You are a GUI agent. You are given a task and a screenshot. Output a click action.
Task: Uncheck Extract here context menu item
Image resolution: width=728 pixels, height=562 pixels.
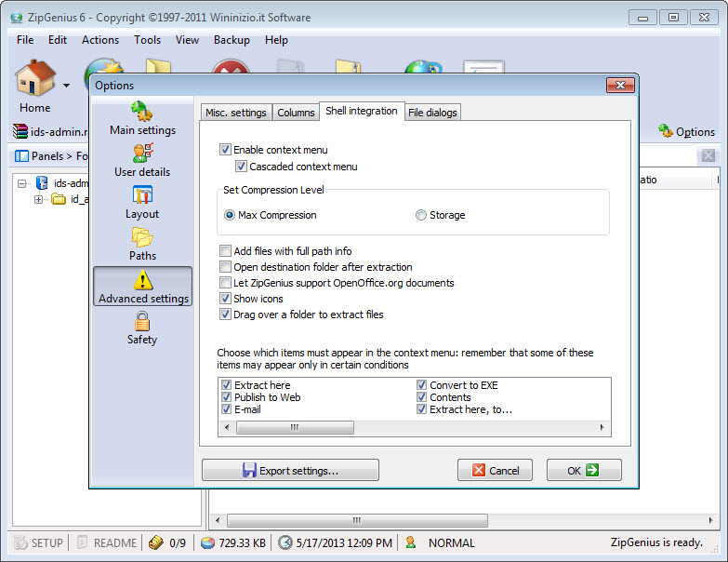click(x=226, y=385)
